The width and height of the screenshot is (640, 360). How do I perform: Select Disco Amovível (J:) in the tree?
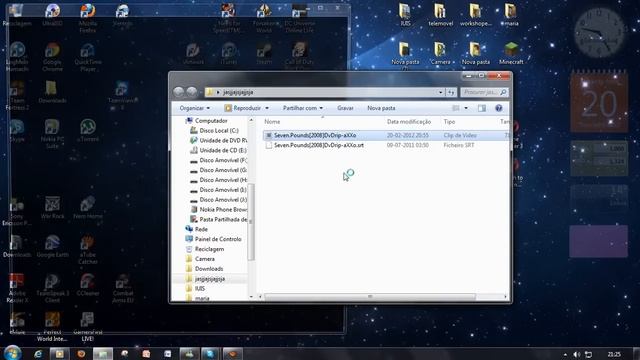point(219,200)
